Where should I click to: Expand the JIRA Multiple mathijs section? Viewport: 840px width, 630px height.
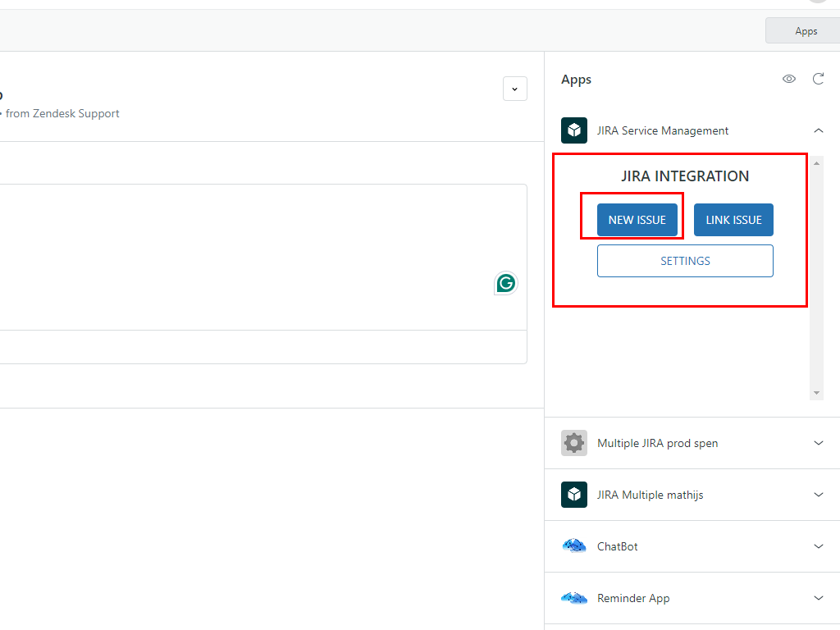tap(818, 495)
